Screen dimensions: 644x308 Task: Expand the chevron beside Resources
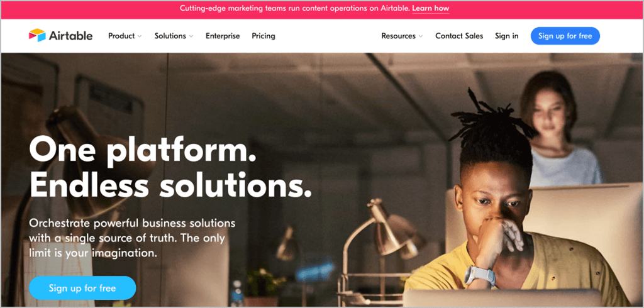[x=421, y=36]
